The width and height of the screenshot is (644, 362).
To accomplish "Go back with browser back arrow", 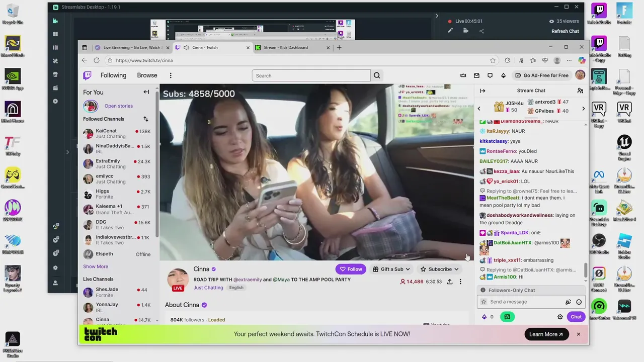I will tap(84, 60).
